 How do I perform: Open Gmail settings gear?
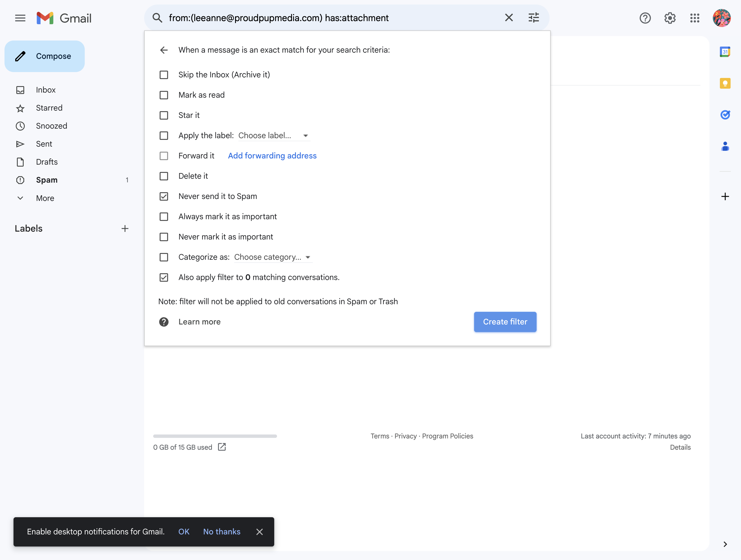click(670, 18)
